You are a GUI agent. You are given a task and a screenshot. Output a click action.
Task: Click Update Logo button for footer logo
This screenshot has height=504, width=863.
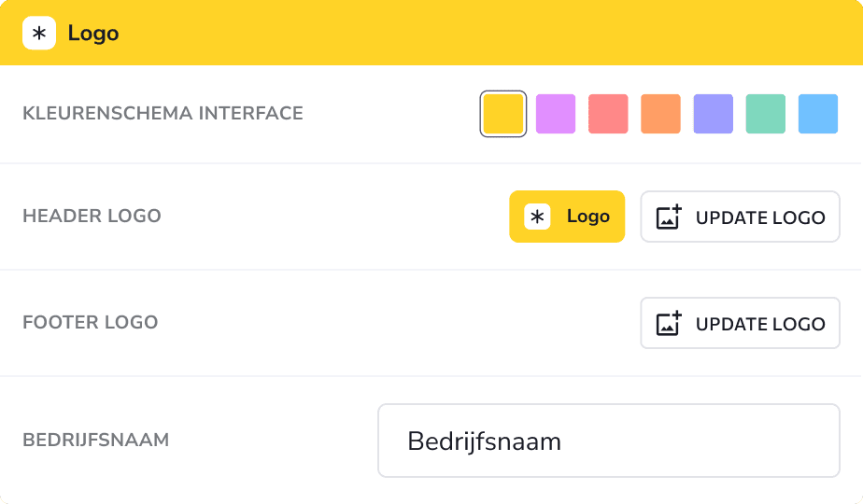741,323
